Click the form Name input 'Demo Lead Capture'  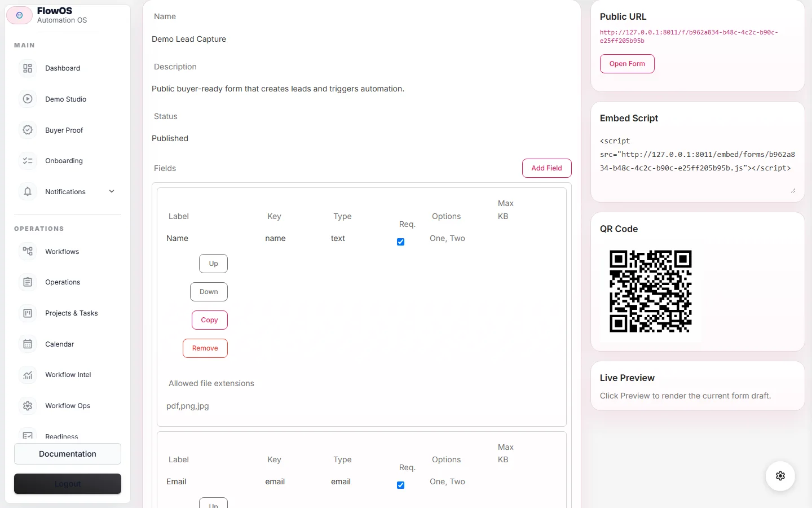pos(361,39)
